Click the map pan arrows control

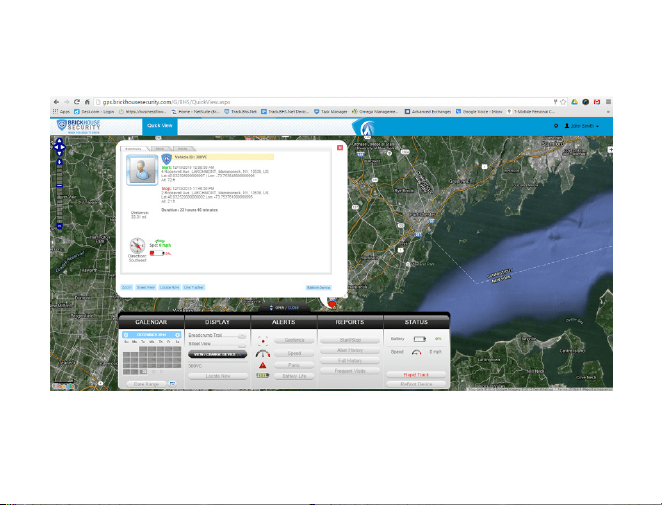pos(59,147)
